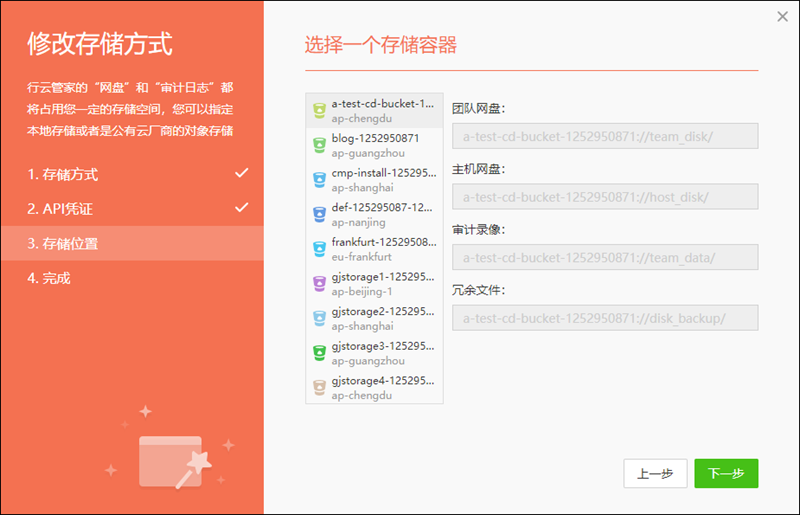Click the purple gjstorage1 bucket icon
The width and height of the screenshot is (800, 515).
319,283
